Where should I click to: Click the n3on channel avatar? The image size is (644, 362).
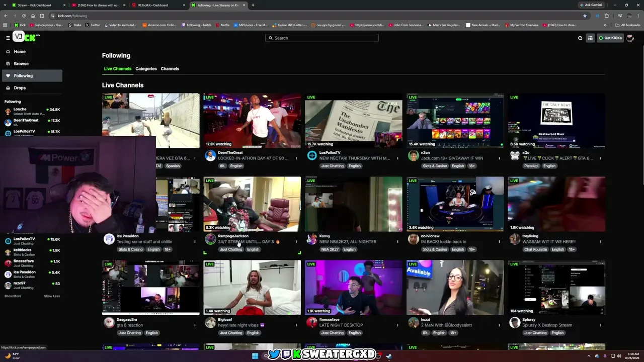pyautogui.click(x=413, y=155)
